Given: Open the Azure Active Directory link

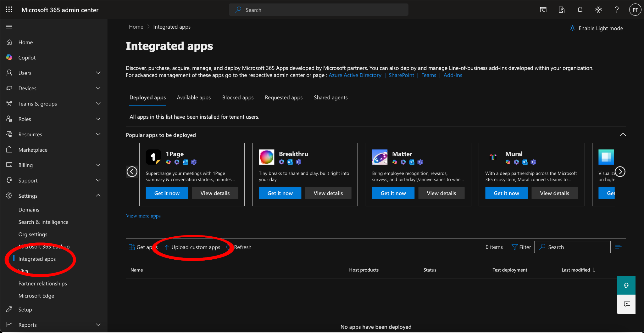Looking at the screenshot, I should pyautogui.click(x=355, y=75).
